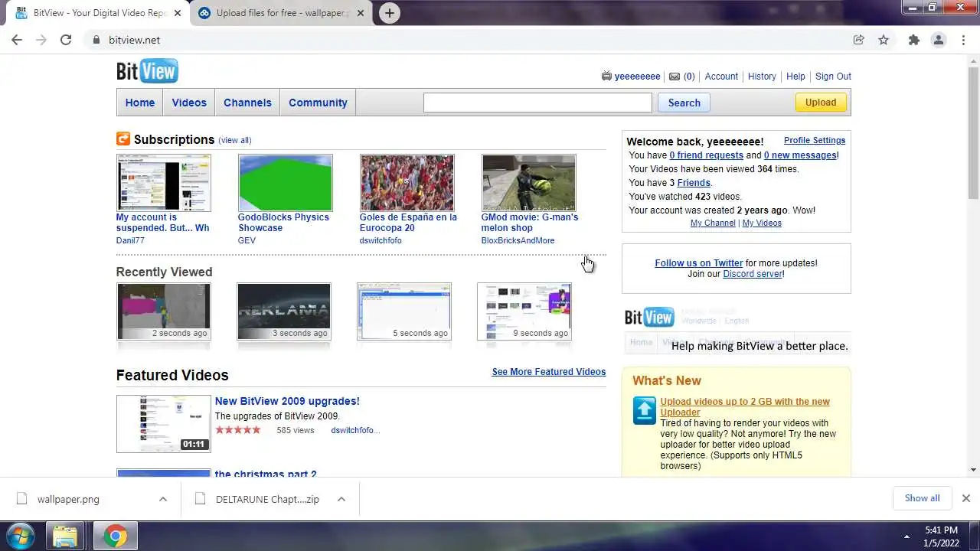Viewport: 980px width, 551px height.
Task: Open the Discord server link
Action: [753, 274]
